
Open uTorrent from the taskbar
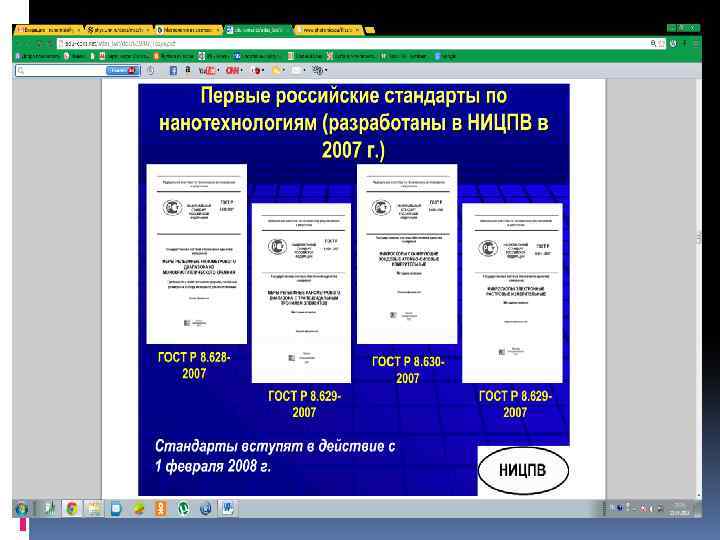coord(183,508)
